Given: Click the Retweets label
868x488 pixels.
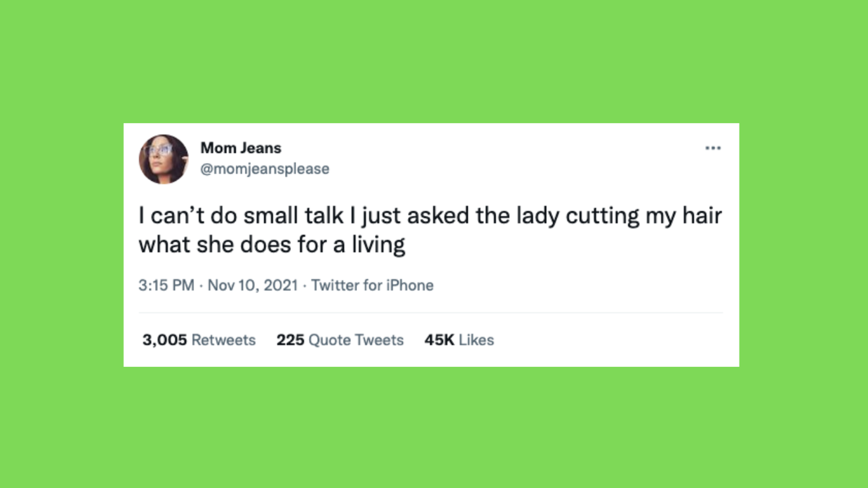Looking at the screenshot, I should coord(224,340).
